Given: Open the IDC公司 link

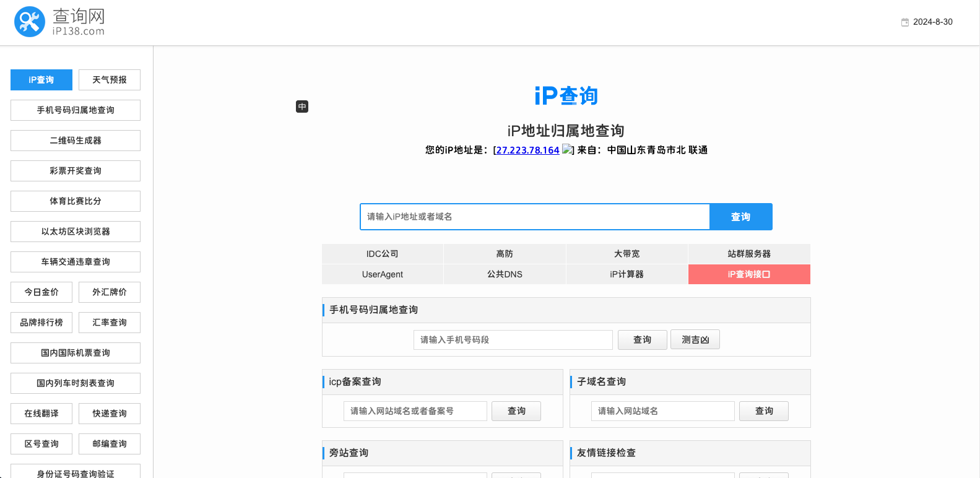Looking at the screenshot, I should click(383, 254).
